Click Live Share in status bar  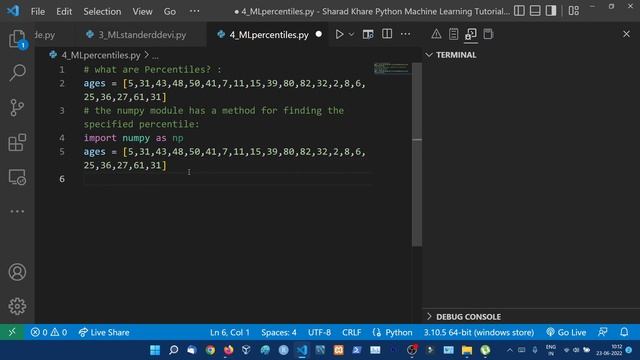(104, 332)
